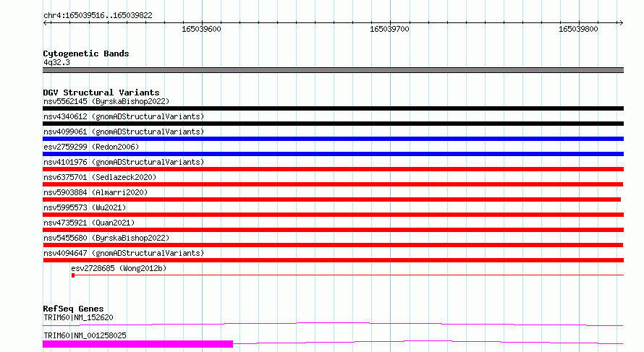This screenshot has width=644, height=352.
Task: Click the magenta intron line of NM_152620
Action: tap(333, 324)
